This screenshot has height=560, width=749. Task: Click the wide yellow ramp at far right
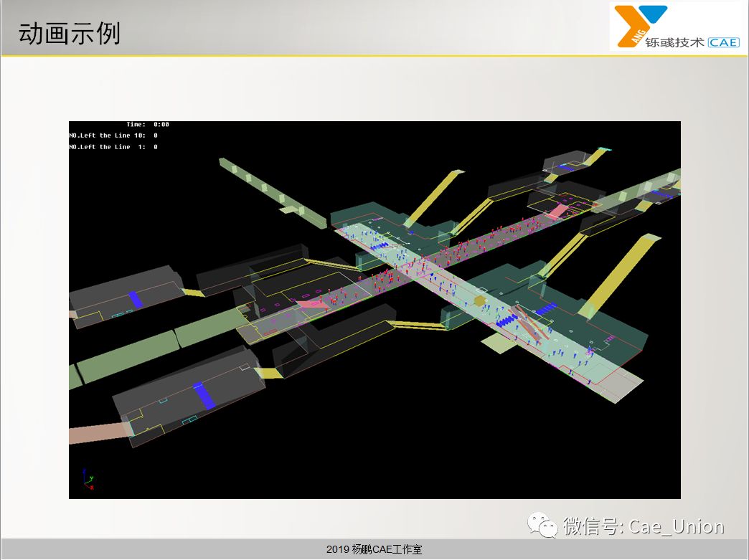[x=620, y=273]
